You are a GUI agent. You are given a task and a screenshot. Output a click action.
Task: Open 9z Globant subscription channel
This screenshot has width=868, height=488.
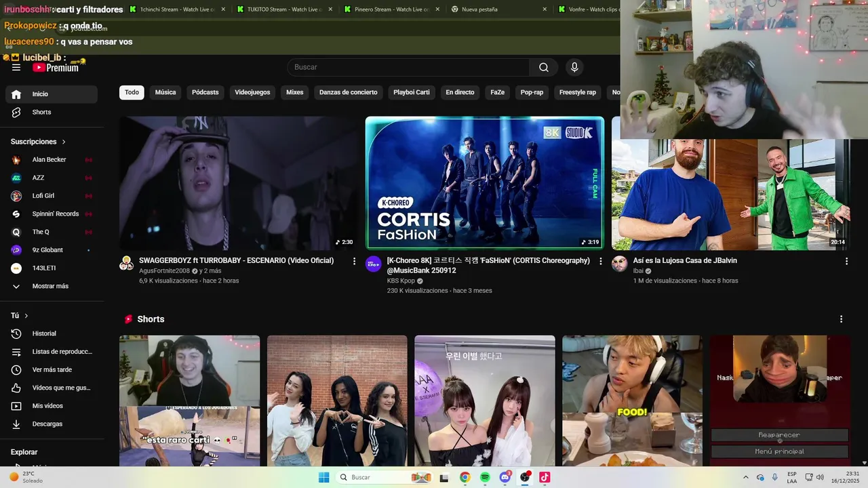52,250
